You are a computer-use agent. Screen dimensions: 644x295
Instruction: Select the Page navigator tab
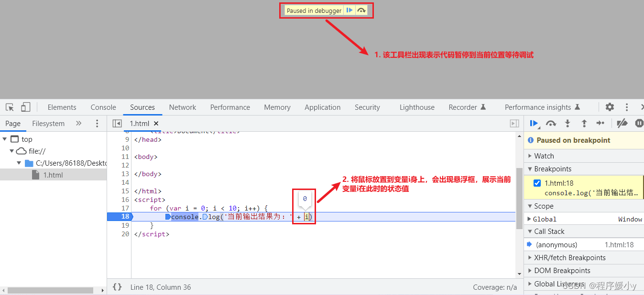tap(13, 123)
